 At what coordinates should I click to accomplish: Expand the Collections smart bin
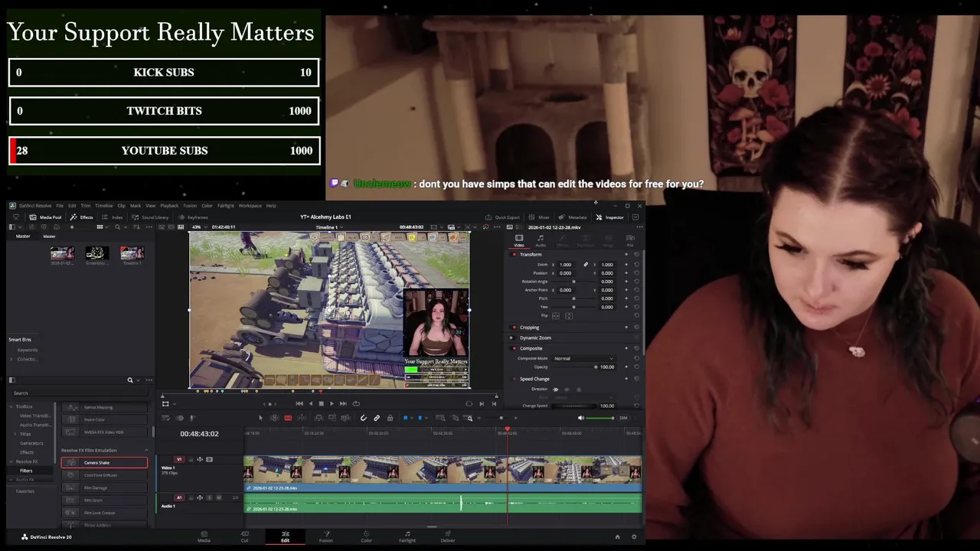12,359
